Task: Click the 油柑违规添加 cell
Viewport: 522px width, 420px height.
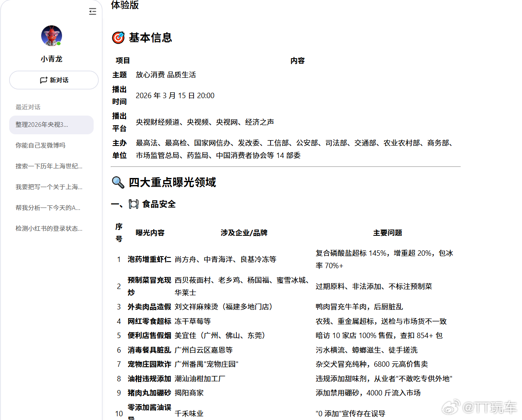Action: pos(149,379)
